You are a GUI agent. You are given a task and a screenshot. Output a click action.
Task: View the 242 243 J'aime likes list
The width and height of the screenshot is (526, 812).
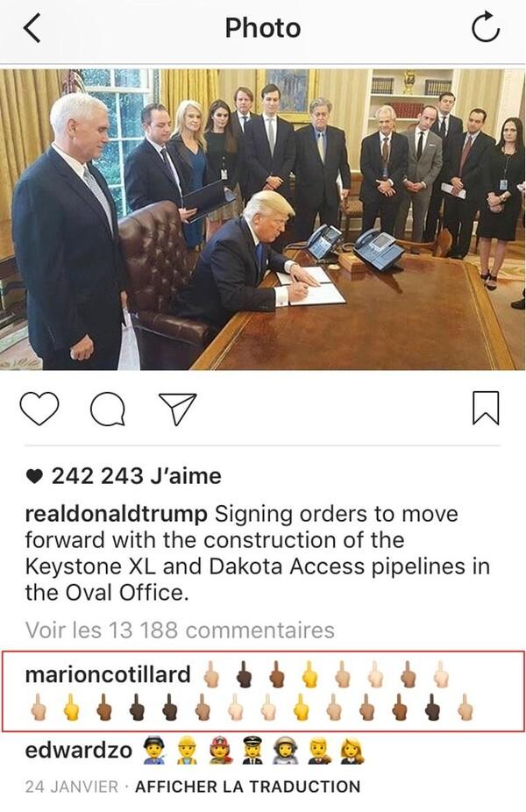click(136, 476)
